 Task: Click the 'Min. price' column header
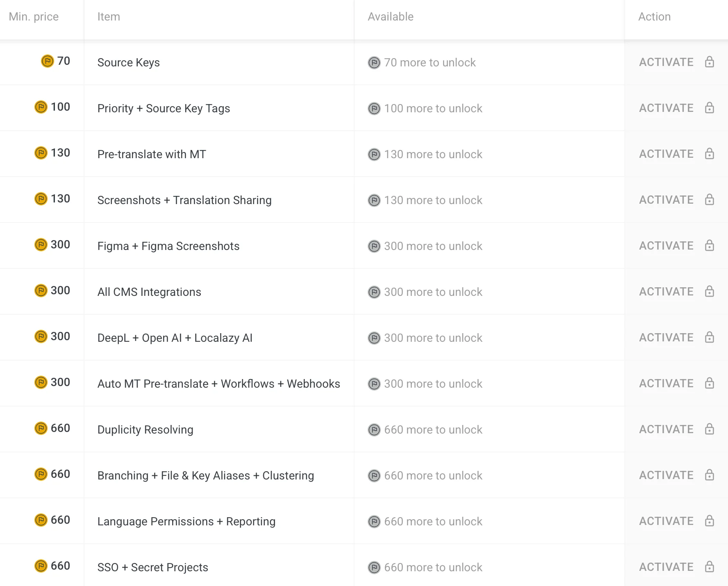click(34, 17)
